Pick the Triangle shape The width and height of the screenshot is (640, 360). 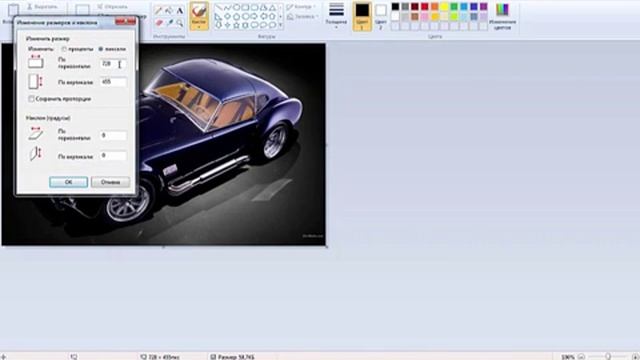[272, 7]
